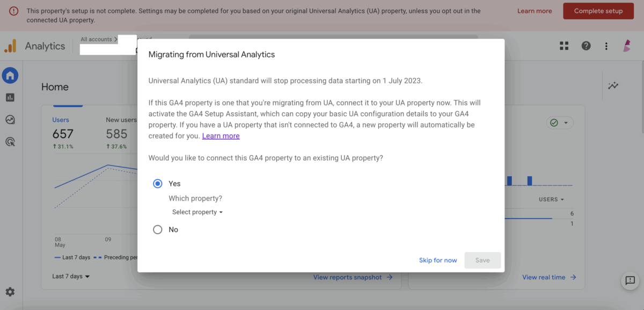
Task: Open the Select property dropdown
Action: pos(197,212)
